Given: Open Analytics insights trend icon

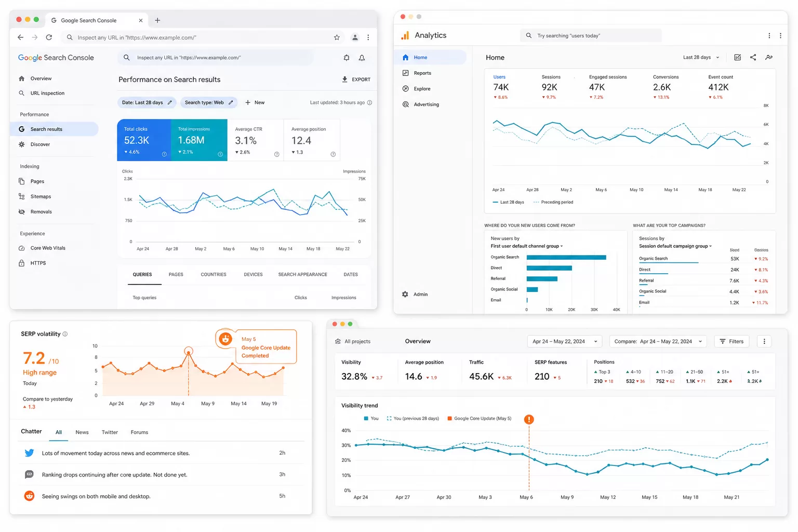Looking at the screenshot, I should 769,57.
